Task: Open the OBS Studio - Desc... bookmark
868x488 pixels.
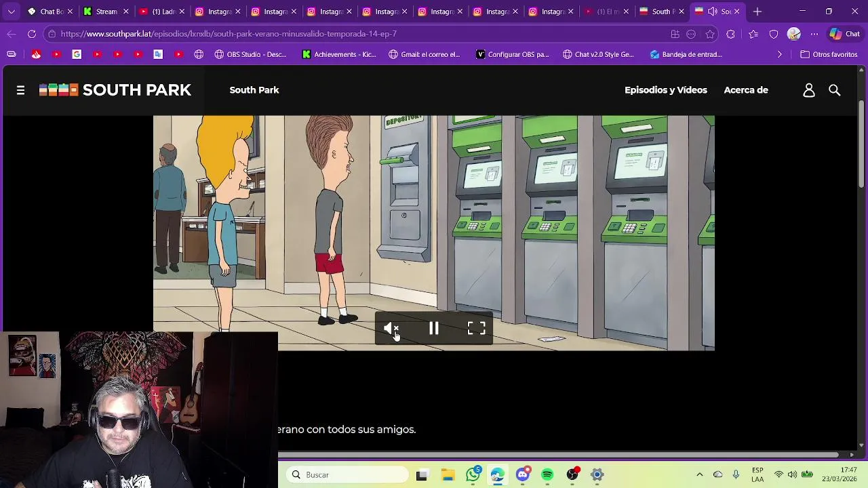Action: [x=251, y=54]
